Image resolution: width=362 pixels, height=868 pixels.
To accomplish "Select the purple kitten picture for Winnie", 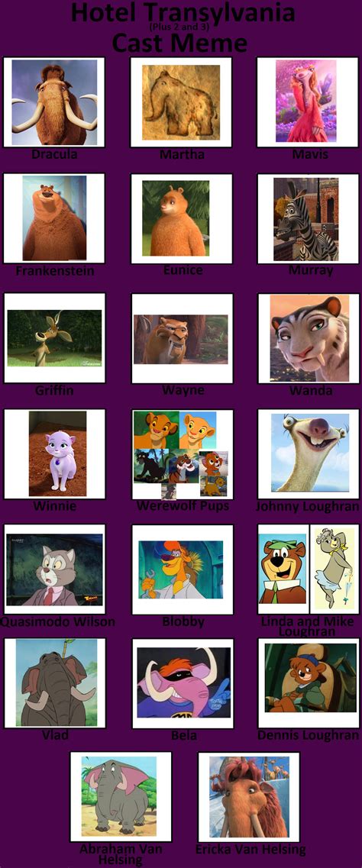I will tap(57, 453).
